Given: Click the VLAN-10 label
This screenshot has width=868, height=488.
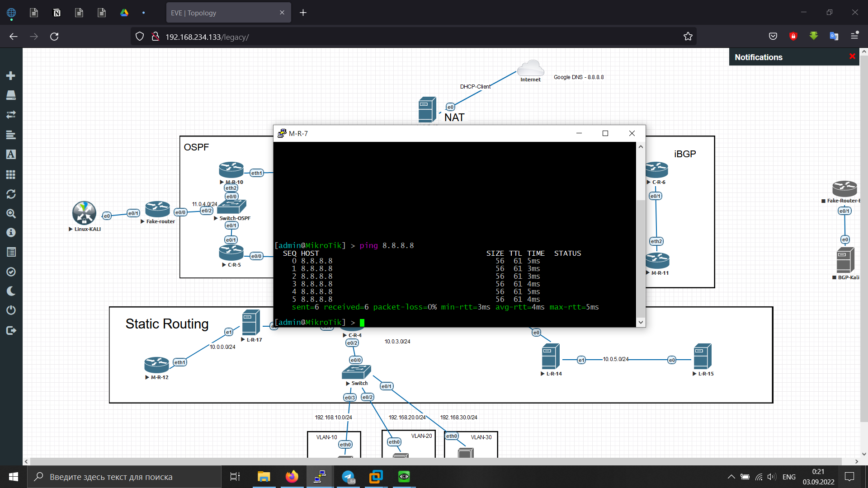Looking at the screenshot, I should (326, 437).
